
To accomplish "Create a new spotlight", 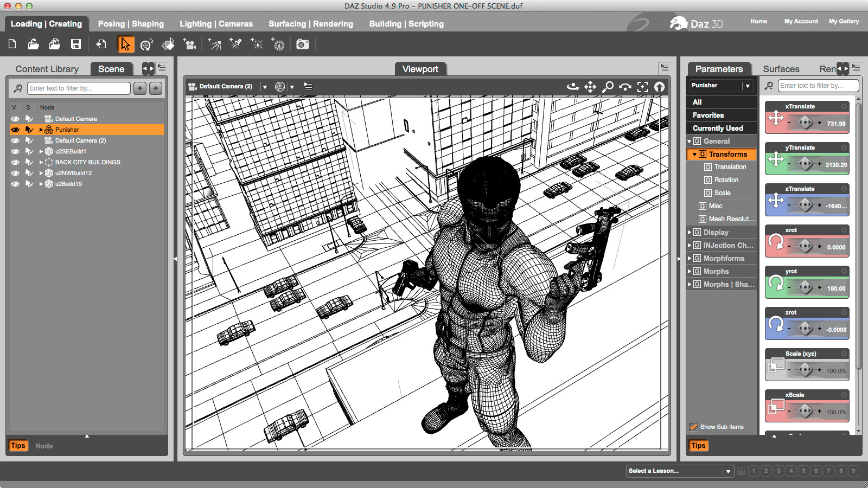I will pyautogui.click(x=235, y=44).
